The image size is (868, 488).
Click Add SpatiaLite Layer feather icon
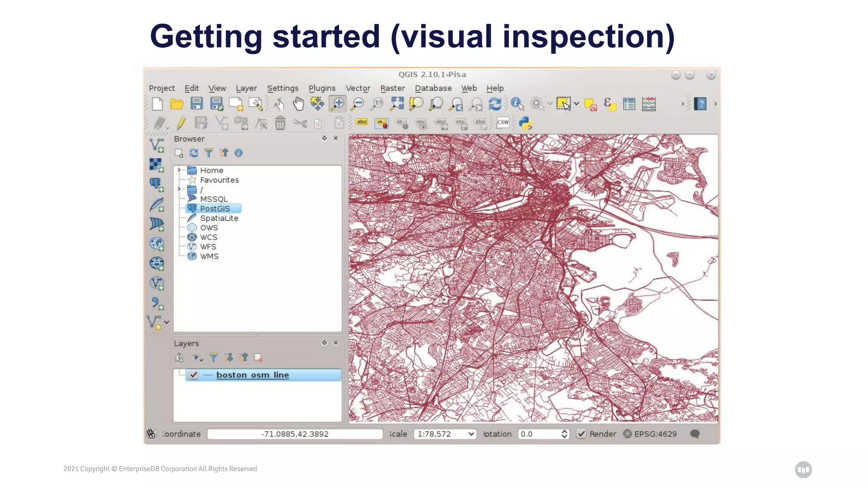[x=157, y=205]
